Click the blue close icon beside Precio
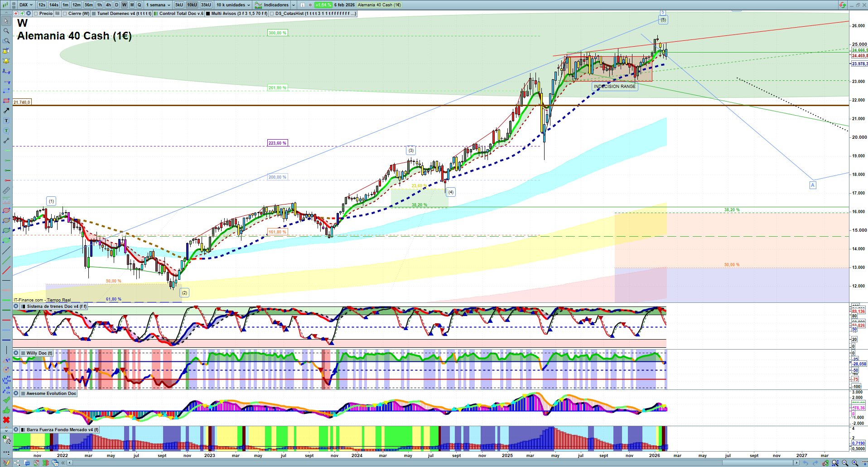 coord(29,14)
